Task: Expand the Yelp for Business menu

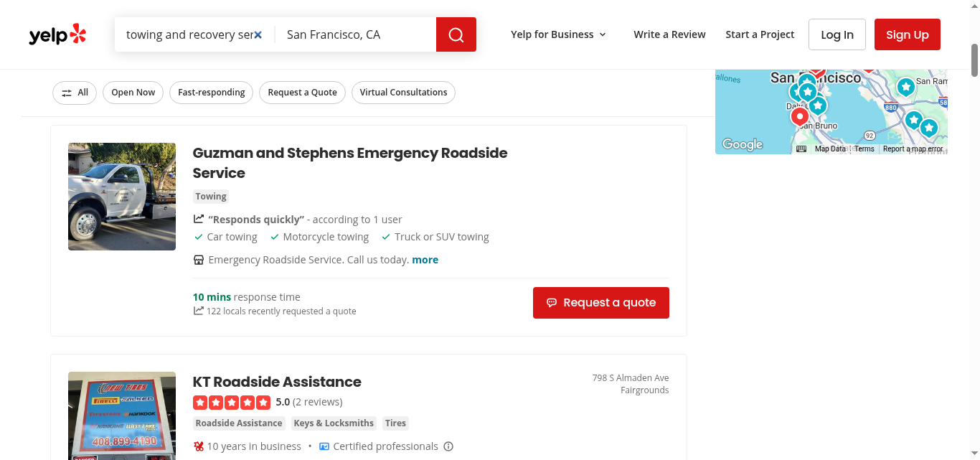Action: 558,34
